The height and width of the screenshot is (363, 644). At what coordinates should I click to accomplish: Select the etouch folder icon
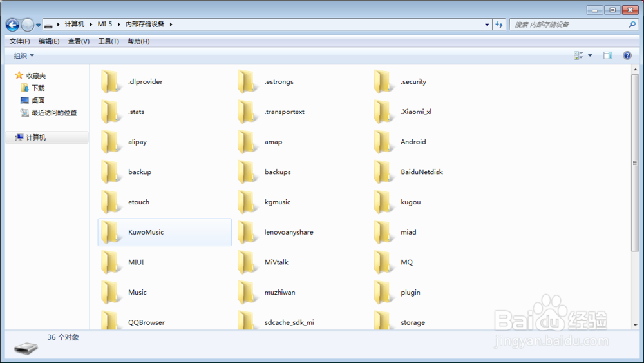pos(111,202)
